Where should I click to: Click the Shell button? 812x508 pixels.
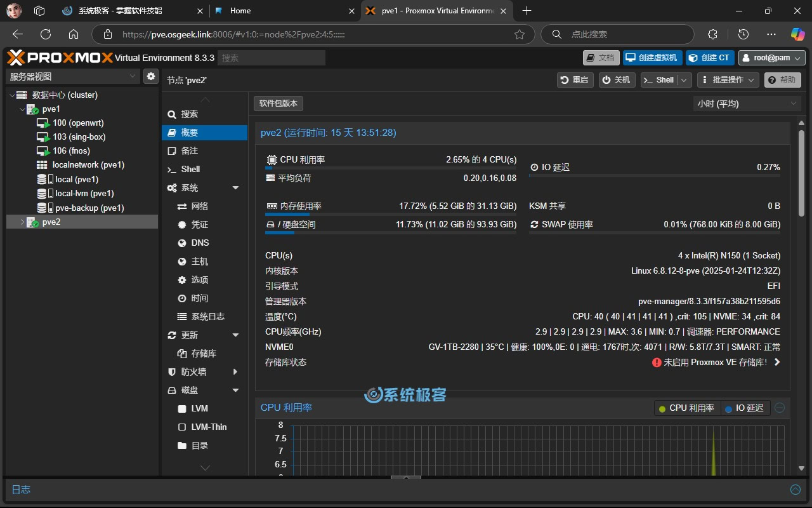coord(659,80)
